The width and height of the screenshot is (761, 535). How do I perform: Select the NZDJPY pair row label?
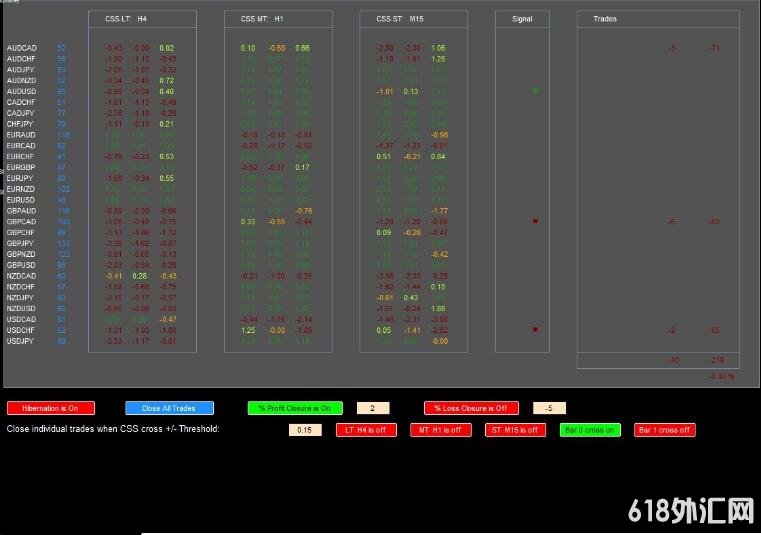tap(20, 298)
